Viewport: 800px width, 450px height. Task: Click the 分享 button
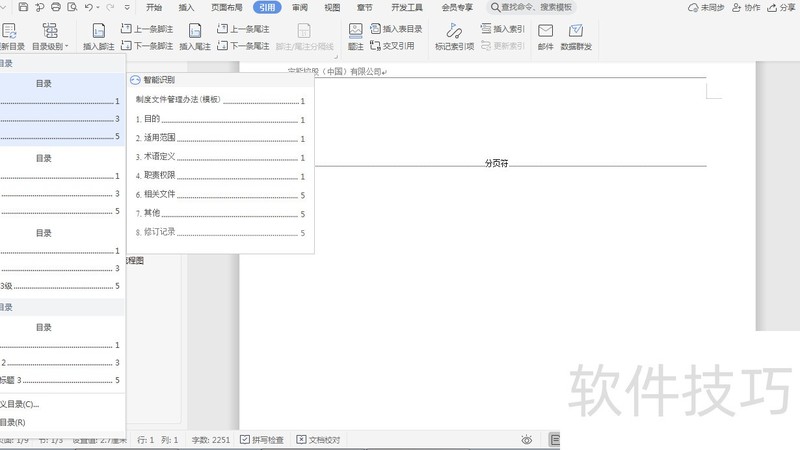point(781,8)
